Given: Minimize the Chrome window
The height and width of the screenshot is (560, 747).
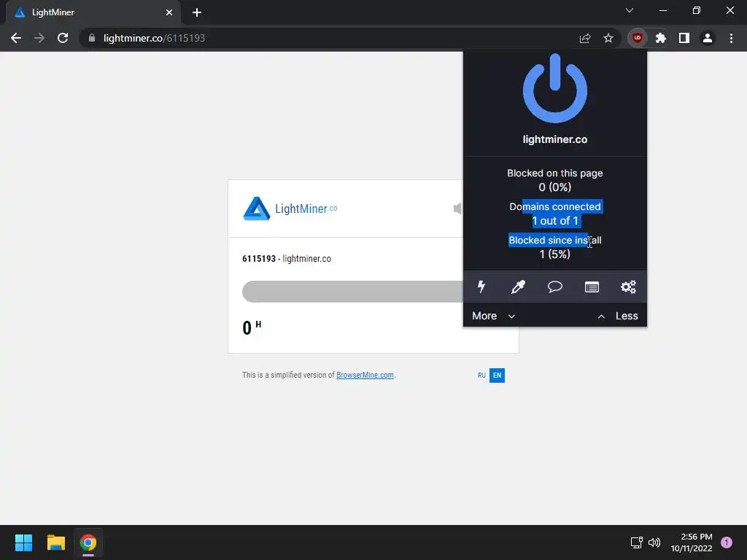Looking at the screenshot, I should click(x=663, y=10).
